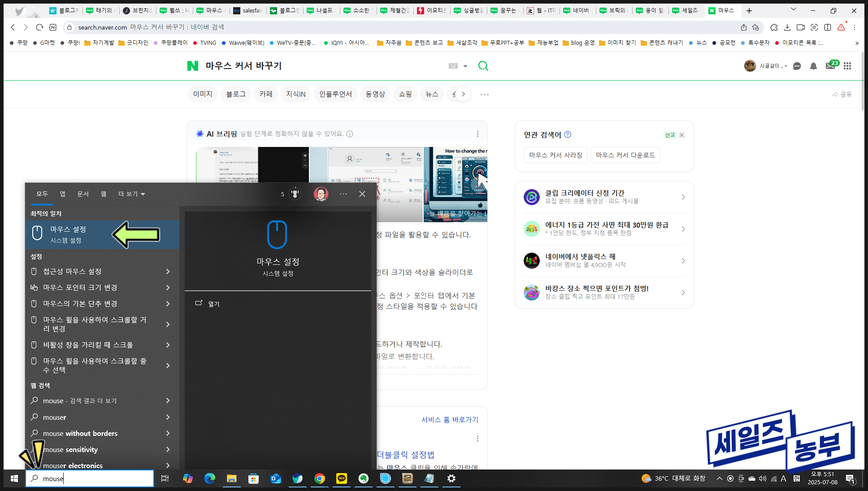Open the Naver apps grid icon
Screen dimensions: 868x491
847,66
